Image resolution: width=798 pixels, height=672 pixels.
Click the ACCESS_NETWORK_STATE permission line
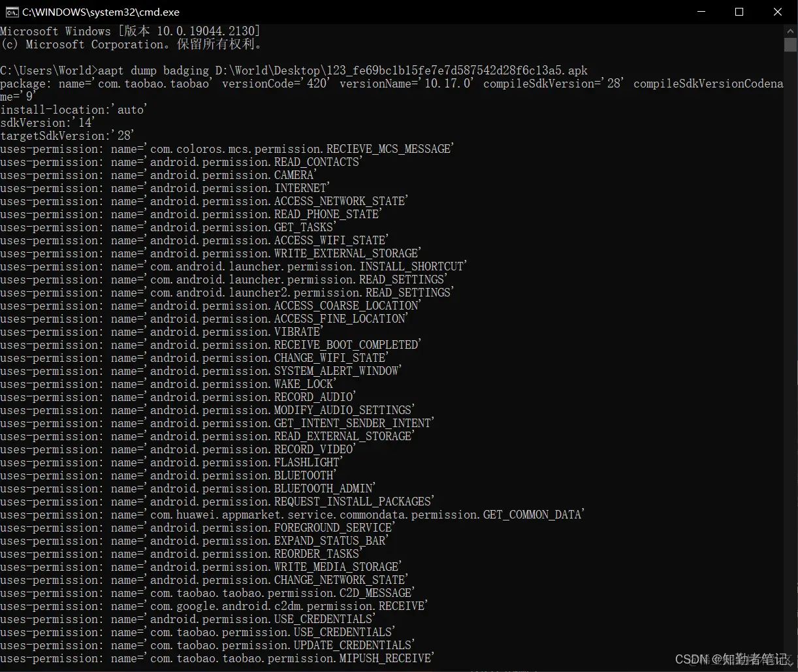point(204,201)
